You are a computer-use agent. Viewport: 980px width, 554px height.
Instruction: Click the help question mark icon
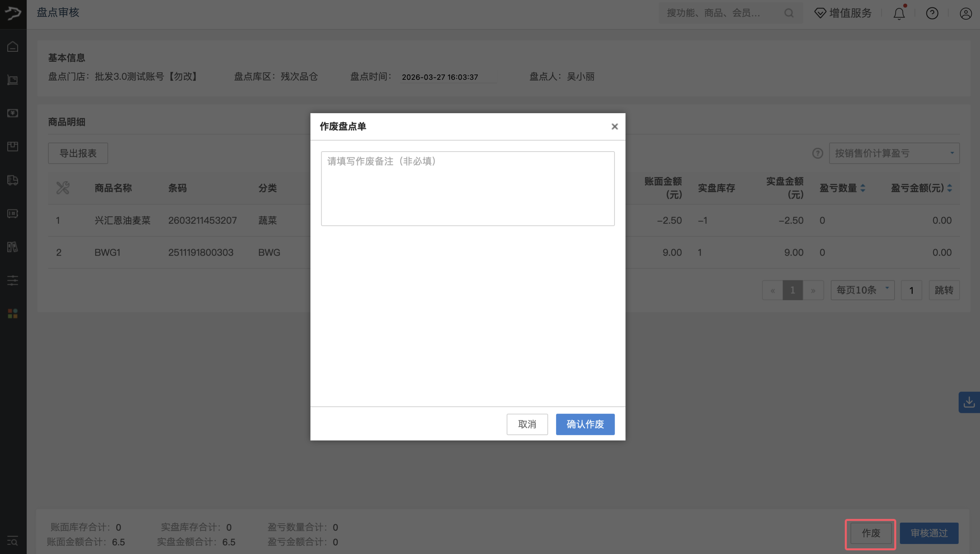tap(932, 14)
